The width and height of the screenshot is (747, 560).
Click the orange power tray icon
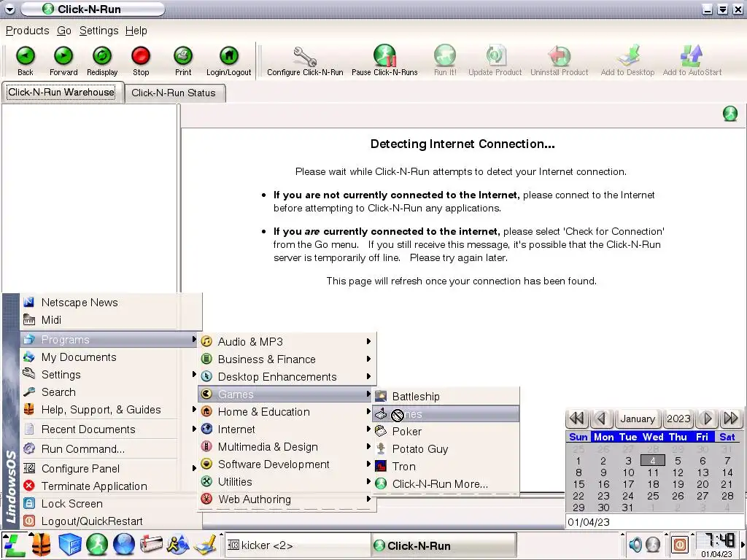pyautogui.click(x=680, y=544)
